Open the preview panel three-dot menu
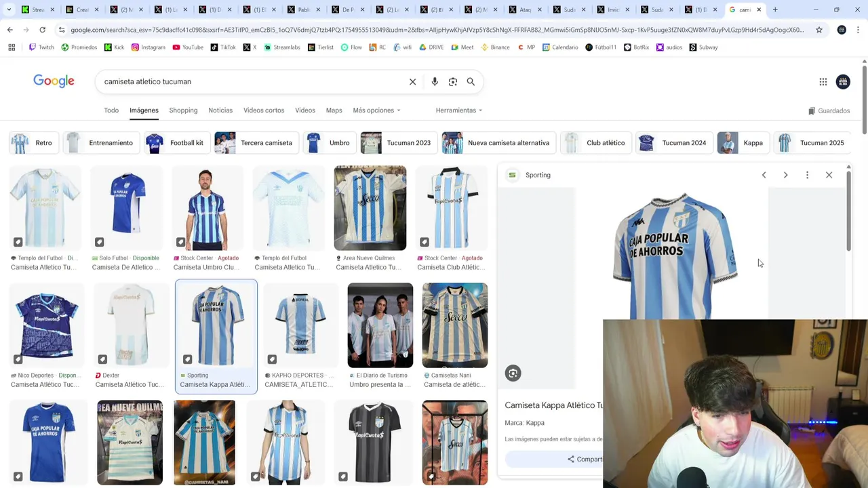Viewport: 868px width, 488px height. point(807,175)
